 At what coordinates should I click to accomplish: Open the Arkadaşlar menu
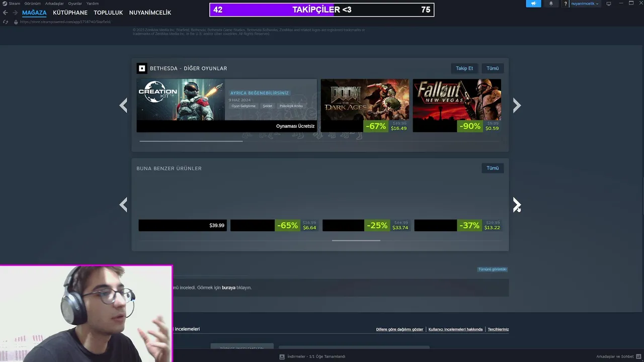(x=54, y=4)
